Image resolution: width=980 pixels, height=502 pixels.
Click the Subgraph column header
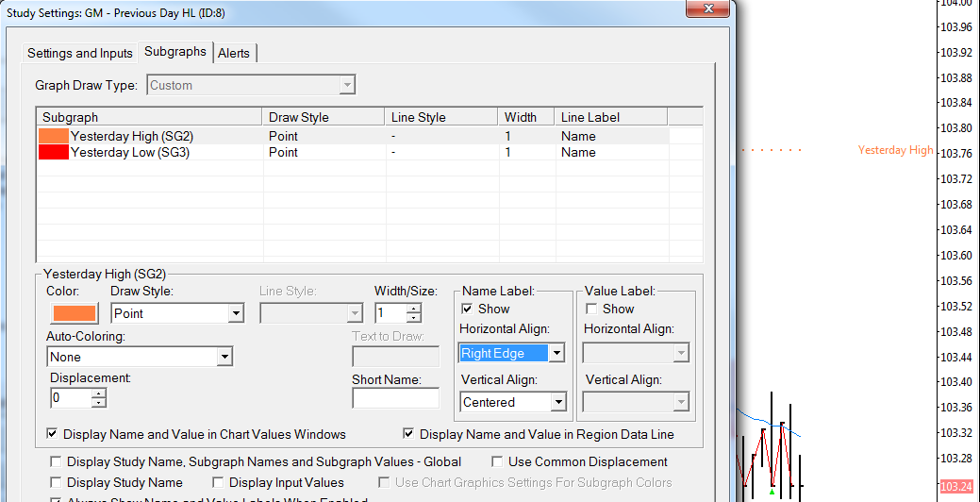tap(150, 117)
